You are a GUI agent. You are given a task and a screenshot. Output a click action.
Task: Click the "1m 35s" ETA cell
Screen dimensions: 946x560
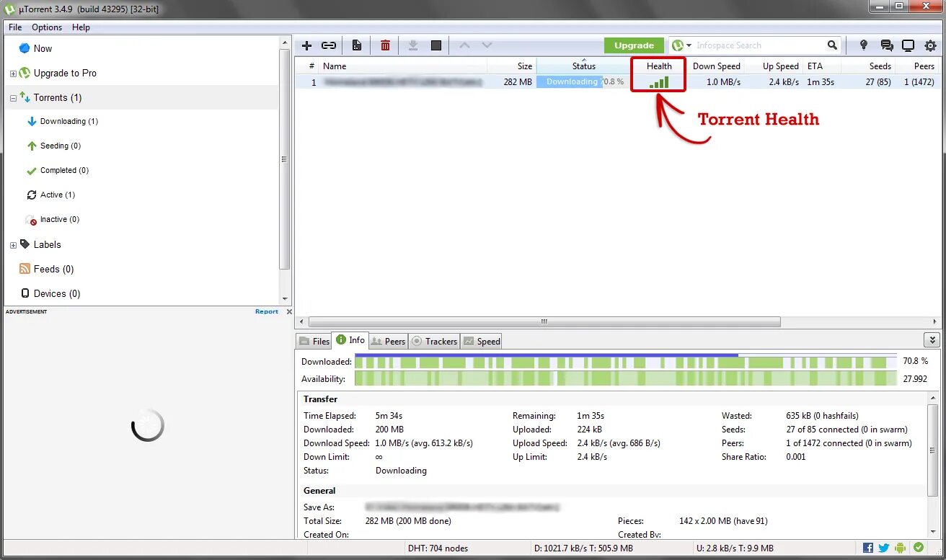tap(821, 82)
